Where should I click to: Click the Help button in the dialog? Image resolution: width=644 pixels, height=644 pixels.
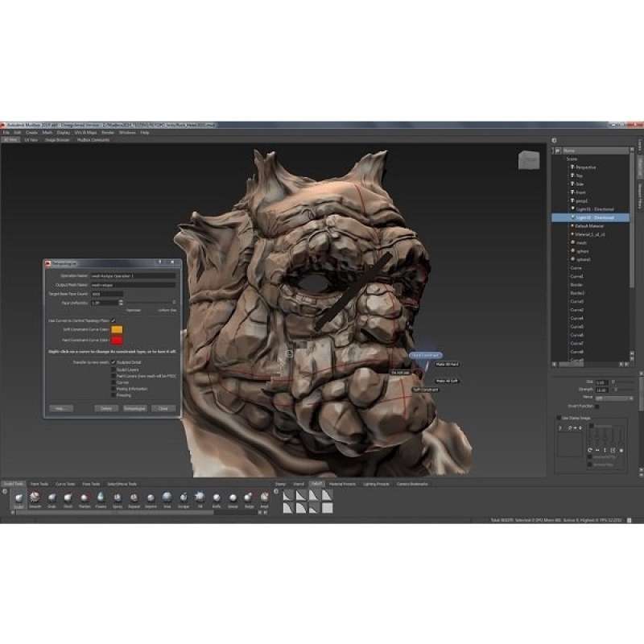pyautogui.click(x=61, y=407)
